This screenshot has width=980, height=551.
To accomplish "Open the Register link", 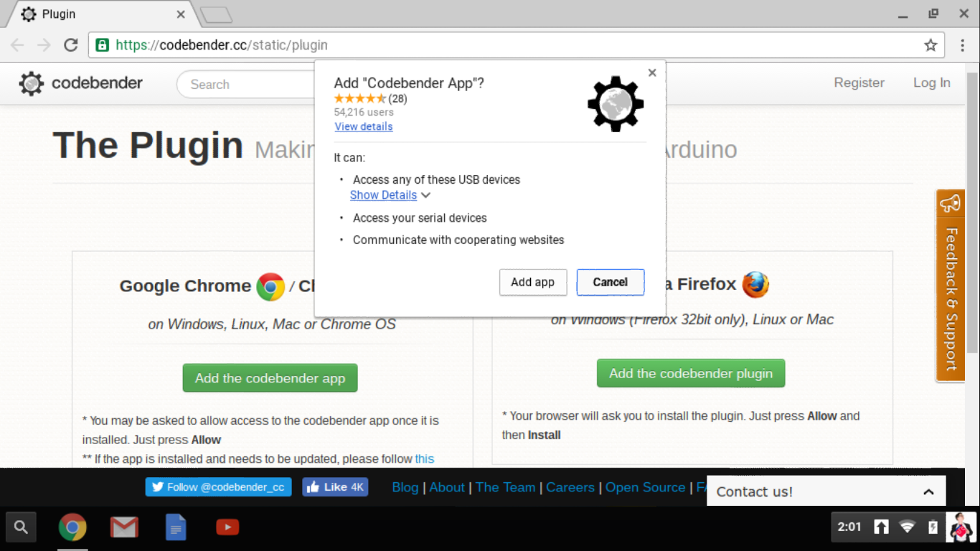I will tap(859, 83).
